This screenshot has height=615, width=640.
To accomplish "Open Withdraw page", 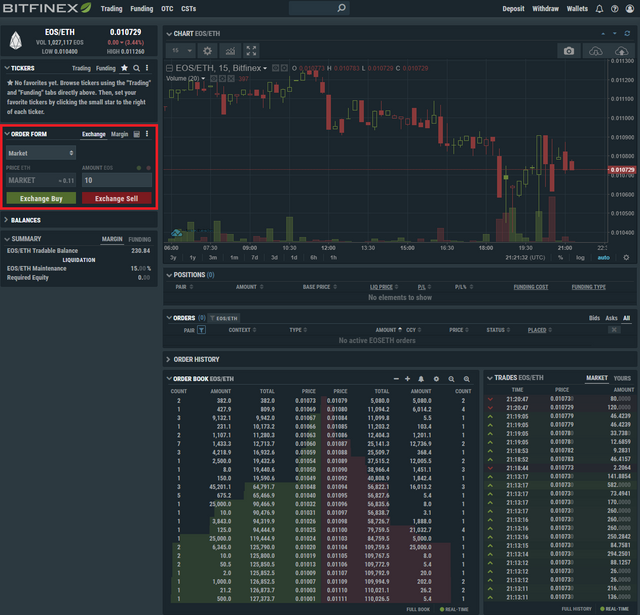I will pyautogui.click(x=545, y=9).
